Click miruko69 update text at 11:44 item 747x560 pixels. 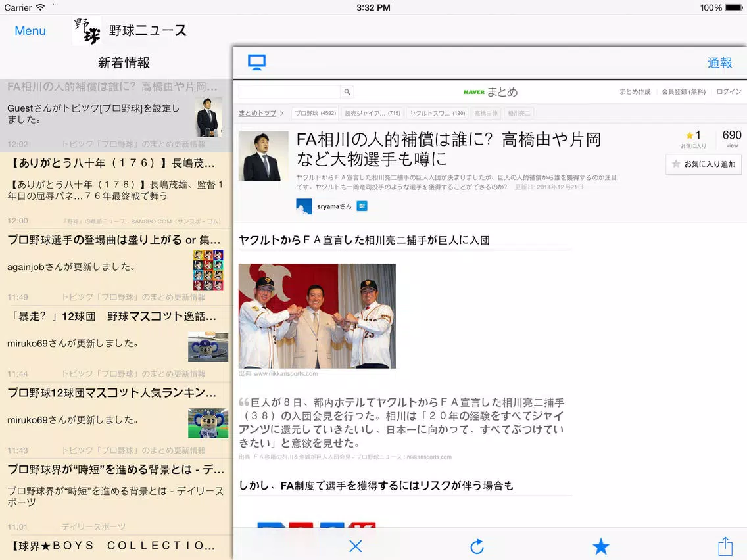pyautogui.click(x=72, y=343)
